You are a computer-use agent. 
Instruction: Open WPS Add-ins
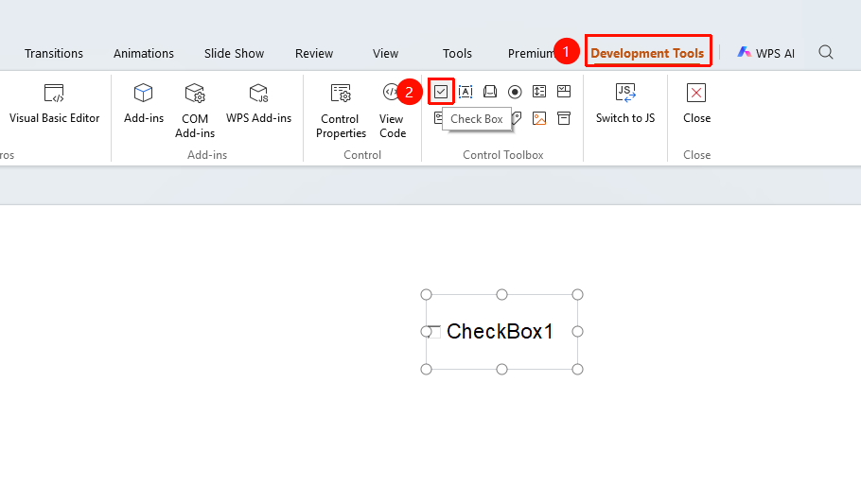click(x=258, y=103)
